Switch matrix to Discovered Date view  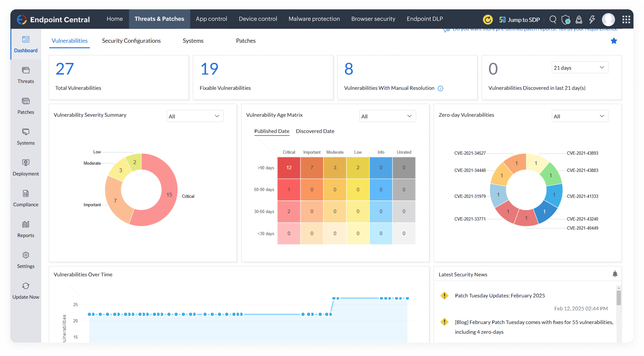(x=315, y=131)
